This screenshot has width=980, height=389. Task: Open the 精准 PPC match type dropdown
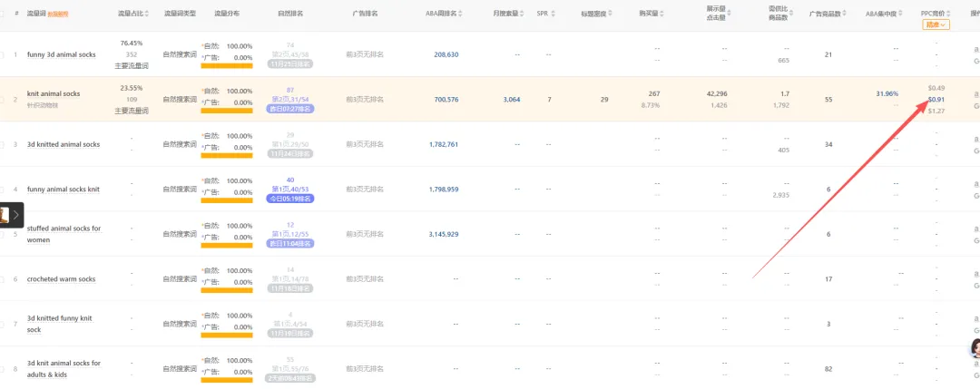coord(936,25)
